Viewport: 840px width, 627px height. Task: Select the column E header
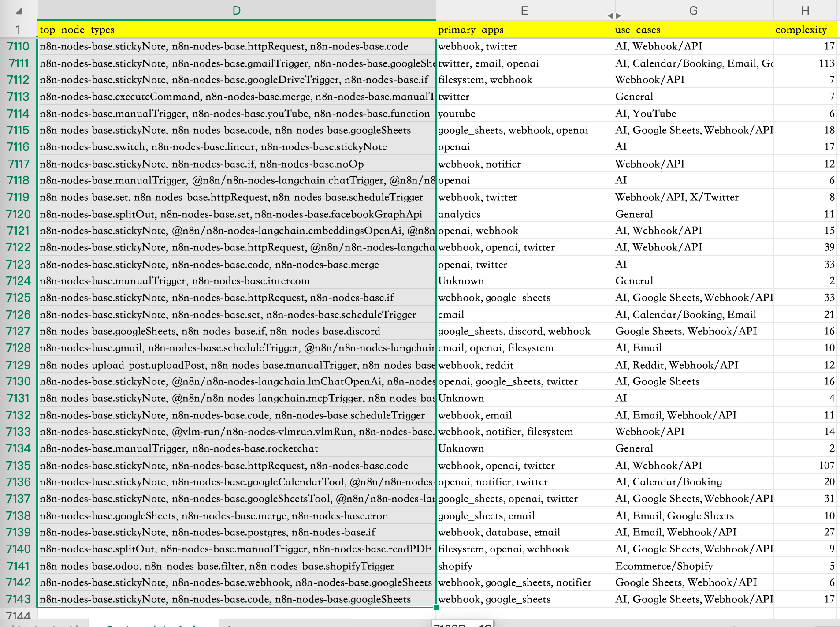click(524, 10)
